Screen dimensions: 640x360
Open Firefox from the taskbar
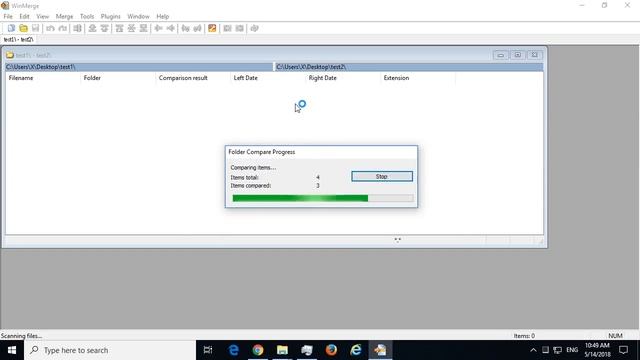point(331,350)
